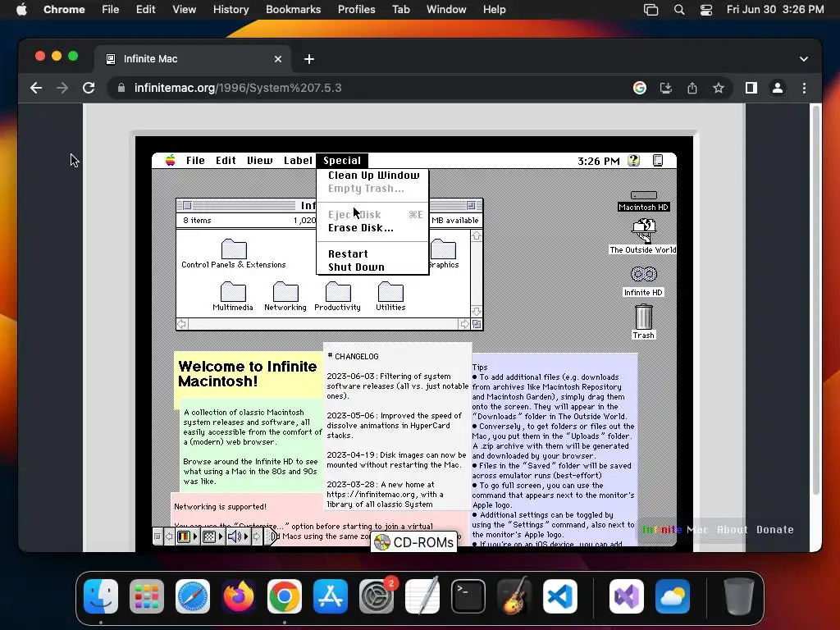The height and width of the screenshot is (630, 840).
Task: Open the Application menu Mac icon
Action: point(658,160)
